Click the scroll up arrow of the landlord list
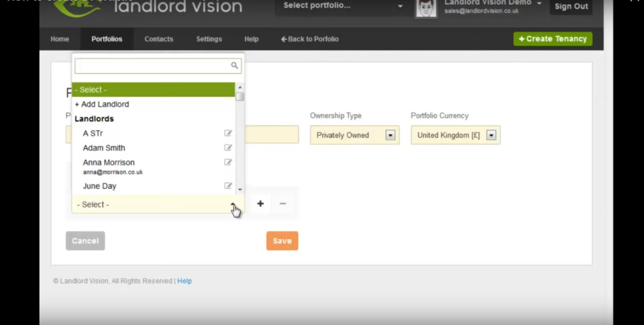The height and width of the screenshot is (325, 644). tap(240, 87)
